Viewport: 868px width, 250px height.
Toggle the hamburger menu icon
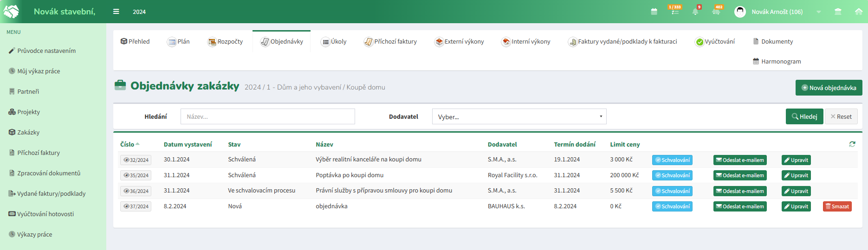116,12
